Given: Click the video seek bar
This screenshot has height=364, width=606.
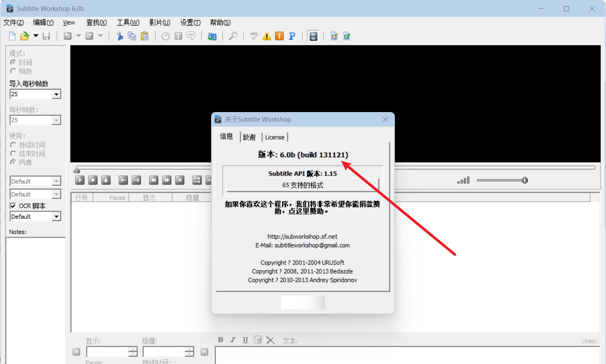Looking at the screenshot, I should coord(335,168).
